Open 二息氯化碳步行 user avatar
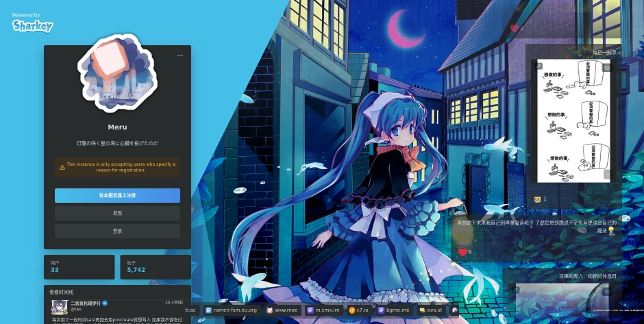This screenshot has width=644, height=324. point(60,307)
